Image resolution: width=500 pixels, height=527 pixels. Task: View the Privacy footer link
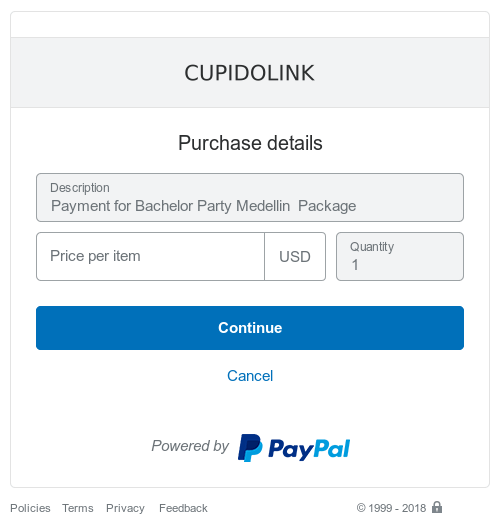point(125,508)
